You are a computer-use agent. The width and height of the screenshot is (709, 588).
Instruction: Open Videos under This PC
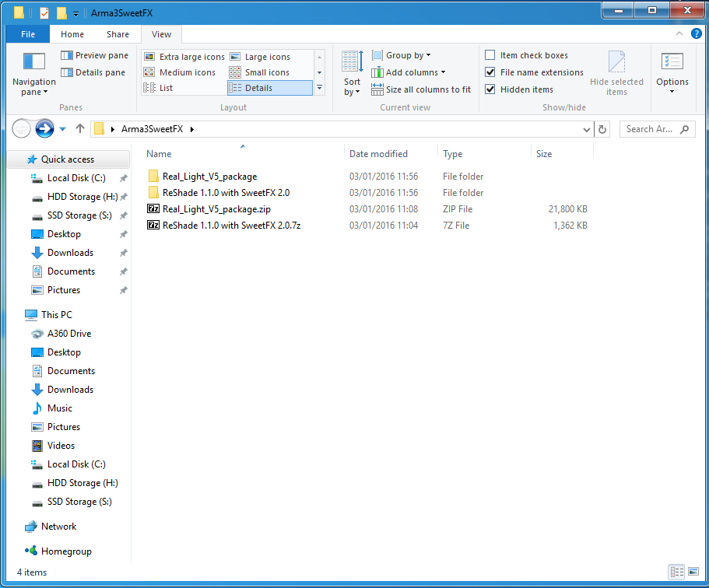(61, 446)
